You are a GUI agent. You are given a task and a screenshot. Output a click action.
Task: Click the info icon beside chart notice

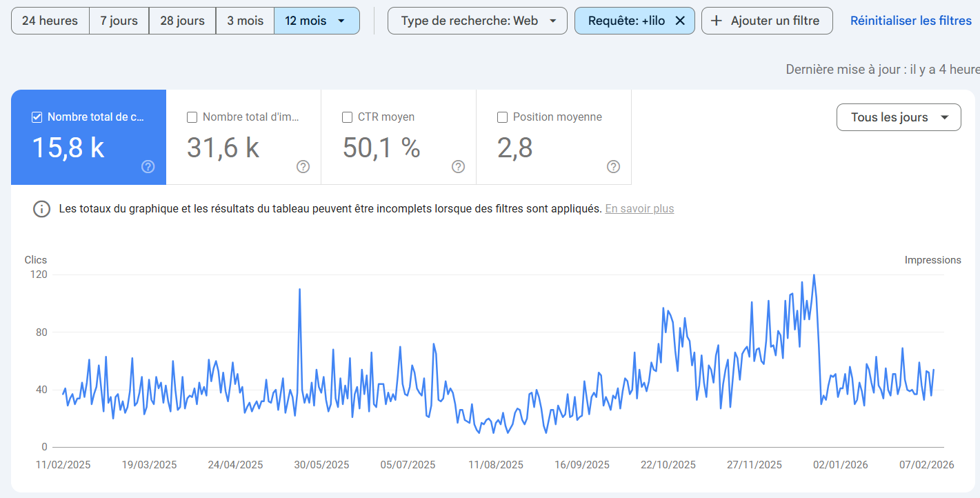[x=41, y=209]
